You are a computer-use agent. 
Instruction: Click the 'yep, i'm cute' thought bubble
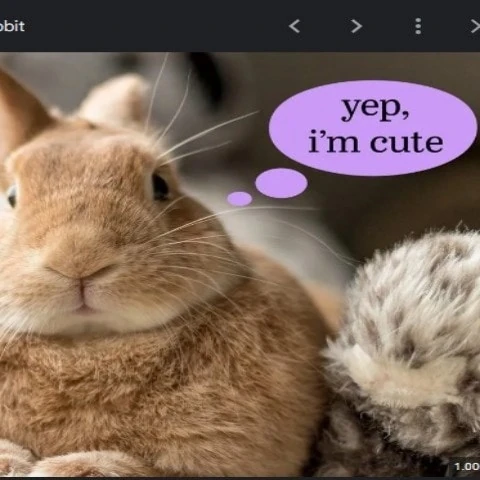373,128
